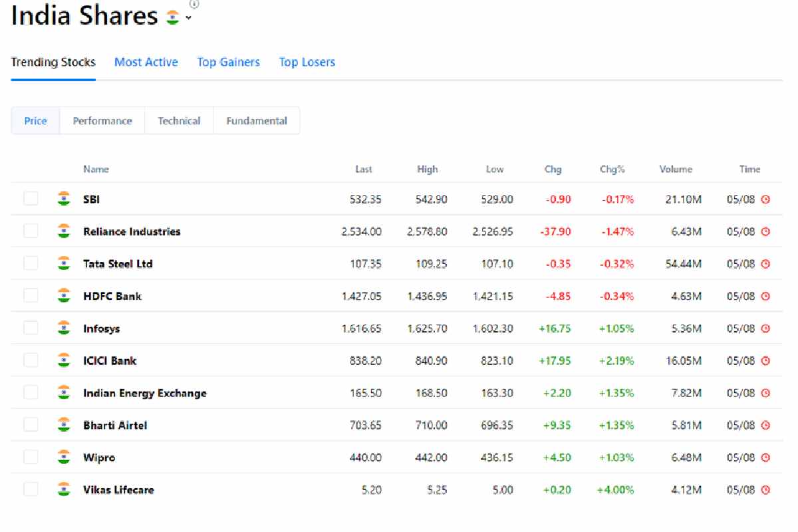Click the India flag icon beside Tata Steel Ltd
The width and height of the screenshot is (798, 532).
(x=64, y=263)
